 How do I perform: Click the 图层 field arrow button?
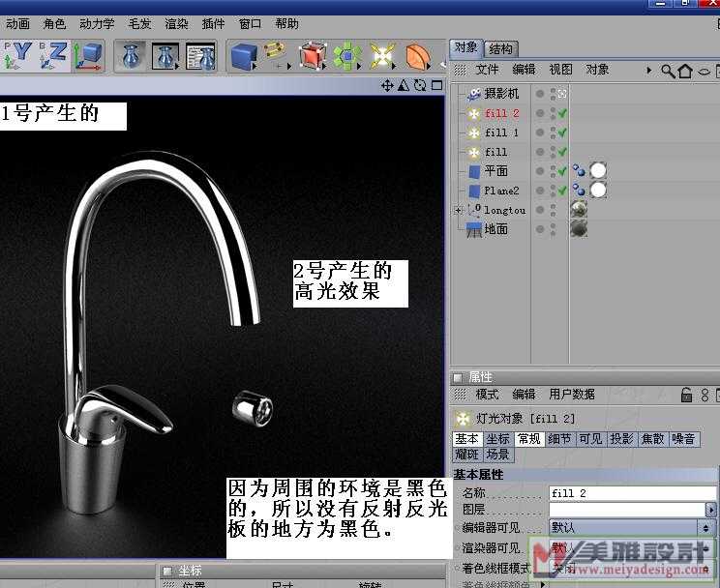tap(711, 510)
